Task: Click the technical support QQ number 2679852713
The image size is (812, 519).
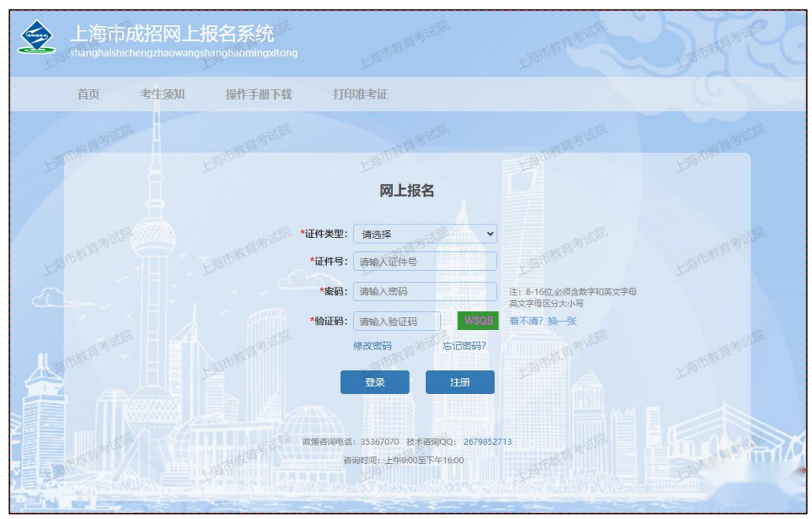Action: point(487,442)
